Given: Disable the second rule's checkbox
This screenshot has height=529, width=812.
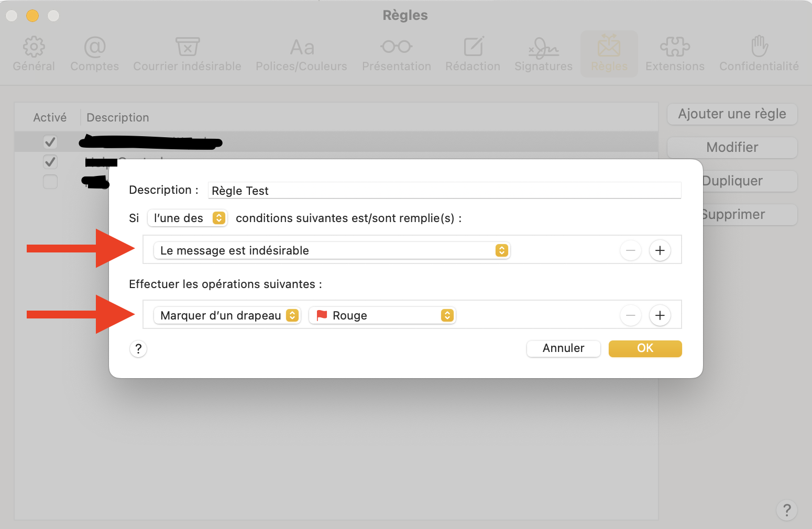Looking at the screenshot, I should [50, 162].
